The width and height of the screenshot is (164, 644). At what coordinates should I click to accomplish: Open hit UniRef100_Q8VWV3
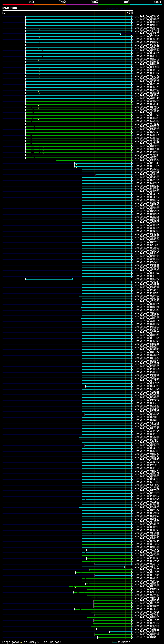click(147, 17)
